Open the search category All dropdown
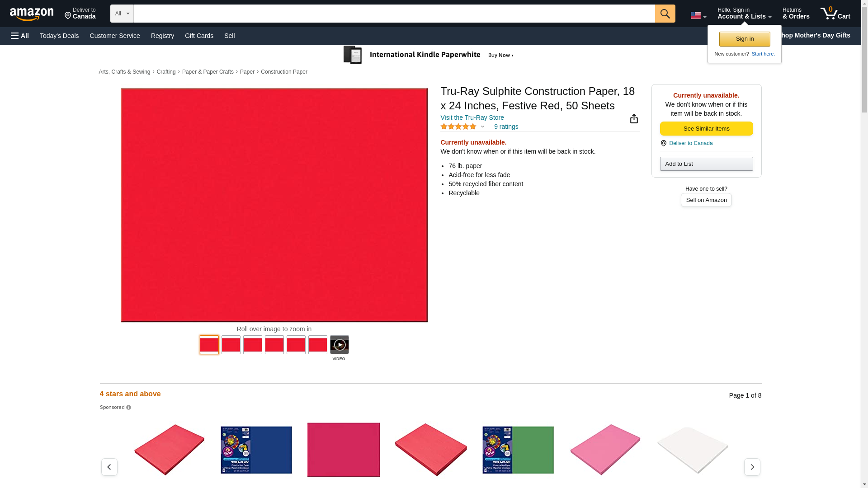This screenshot has width=868, height=488. (x=122, y=14)
